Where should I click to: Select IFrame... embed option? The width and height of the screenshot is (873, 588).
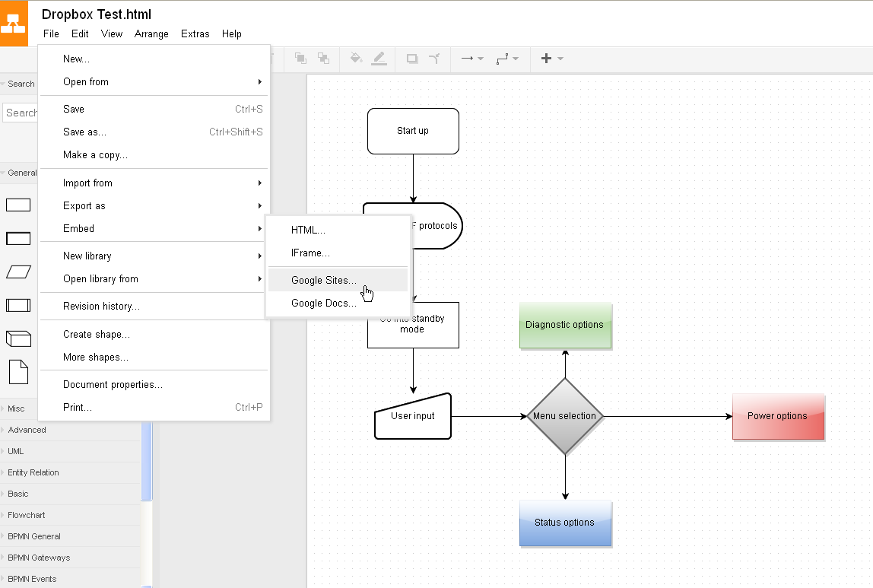[x=338, y=253]
